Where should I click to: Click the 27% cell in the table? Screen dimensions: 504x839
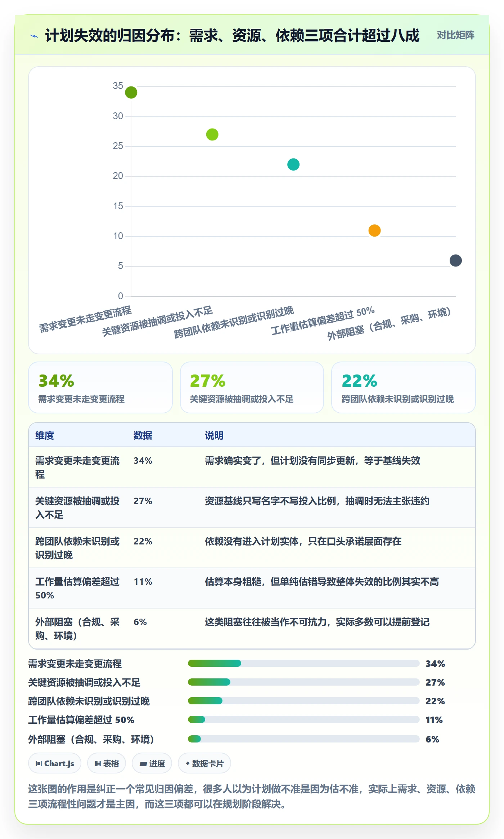pos(143,501)
